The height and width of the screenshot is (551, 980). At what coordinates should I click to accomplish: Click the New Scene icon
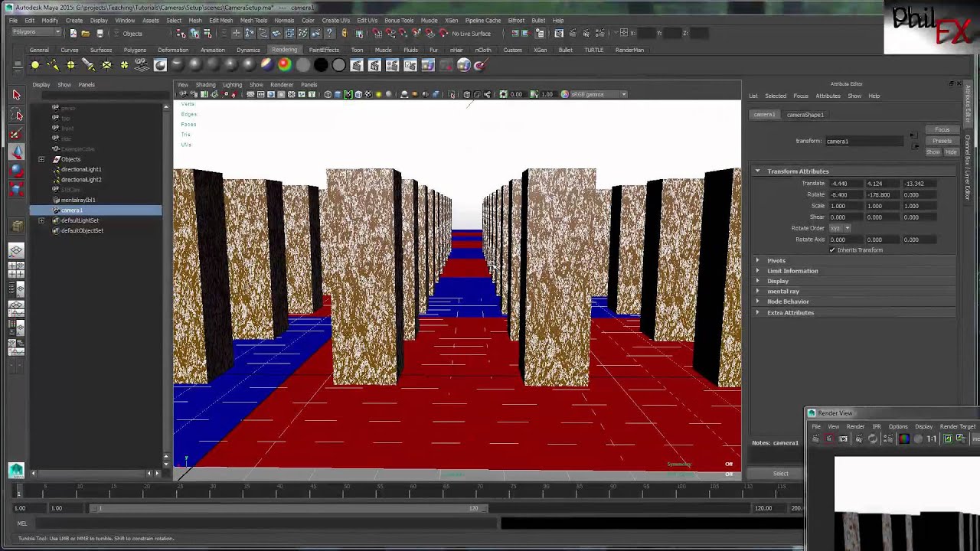point(73,33)
